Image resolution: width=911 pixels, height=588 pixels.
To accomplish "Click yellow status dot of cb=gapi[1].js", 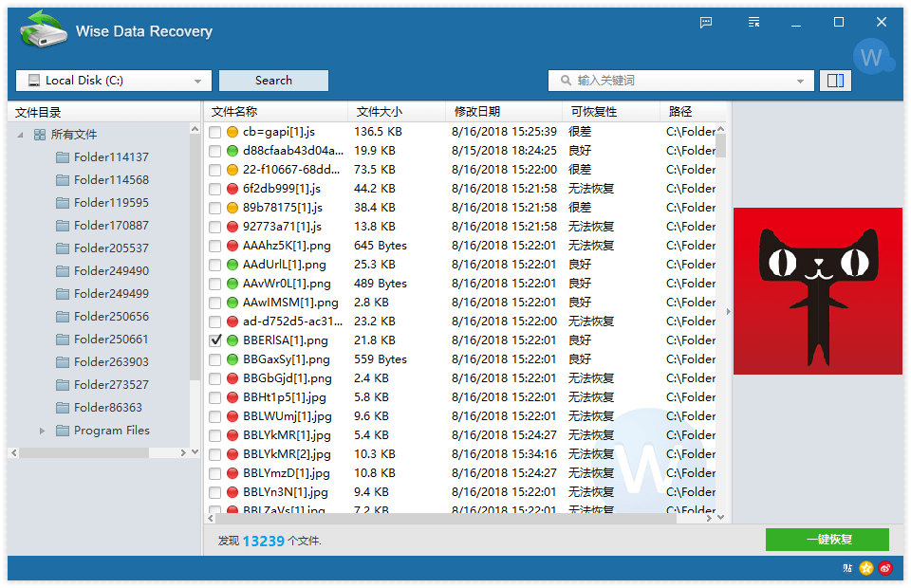I will [x=232, y=132].
